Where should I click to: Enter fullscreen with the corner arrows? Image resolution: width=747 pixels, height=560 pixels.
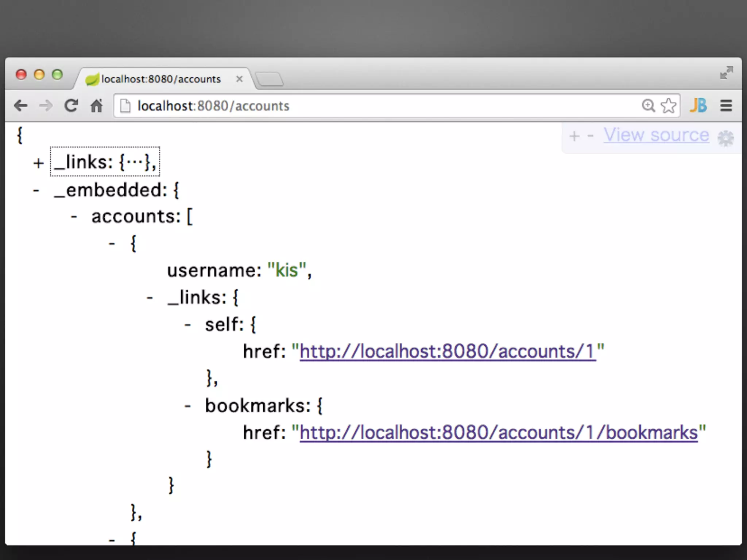(x=726, y=73)
